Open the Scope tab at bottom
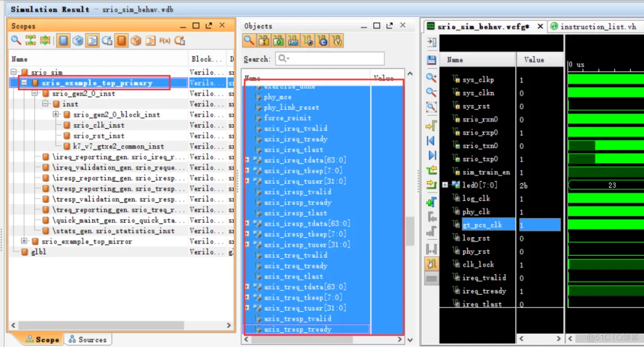 [x=42, y=339]
